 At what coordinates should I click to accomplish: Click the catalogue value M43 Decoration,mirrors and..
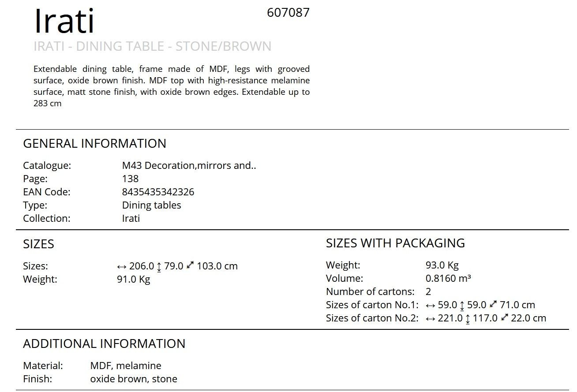(189, 166)
